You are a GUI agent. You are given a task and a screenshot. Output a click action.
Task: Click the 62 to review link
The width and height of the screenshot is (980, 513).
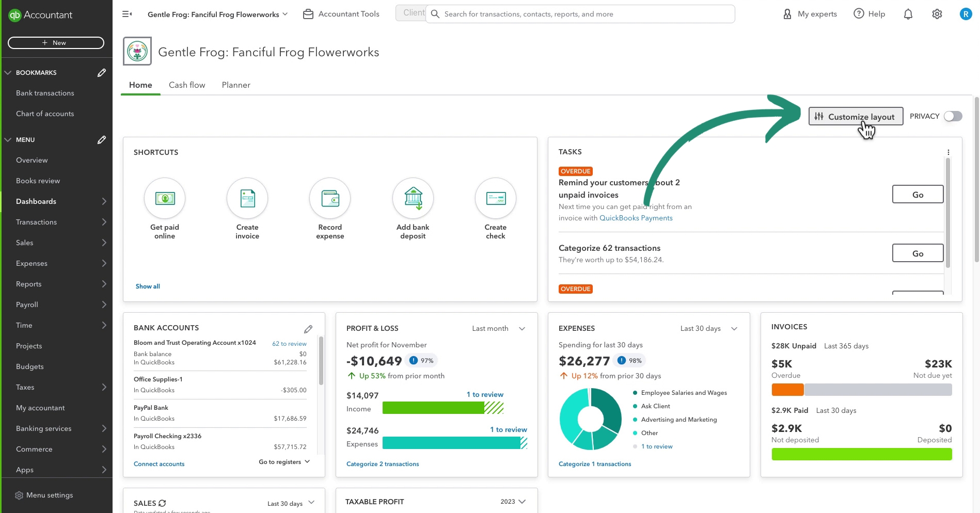point(289,344)
